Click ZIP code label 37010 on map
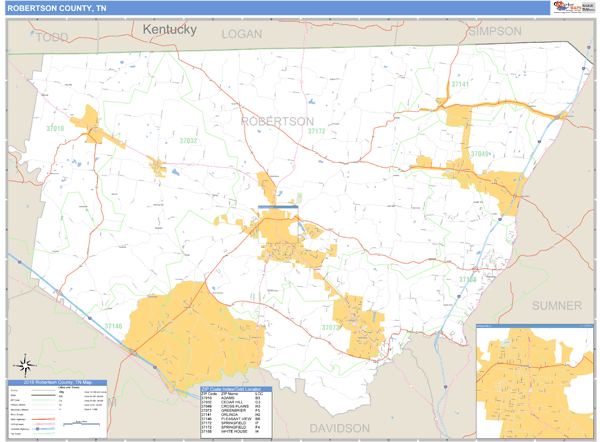This screenshot has height=442, width=600. 55,129
